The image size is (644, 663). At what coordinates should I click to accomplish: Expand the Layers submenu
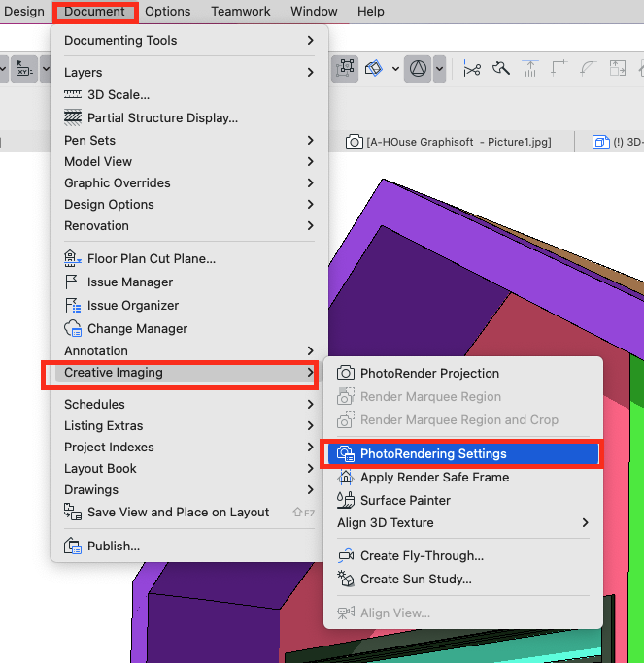[x=189, y=72]
